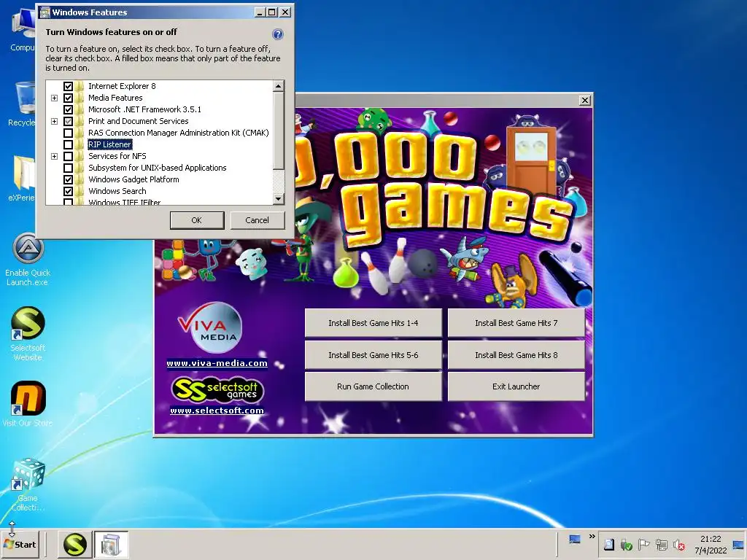
Task: Click Install Best Game Hits 7
Action: click(x=516, y=323)
